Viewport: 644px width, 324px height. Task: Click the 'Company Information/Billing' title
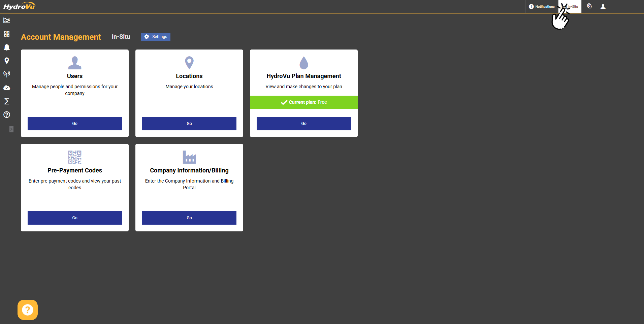[189, 170]
